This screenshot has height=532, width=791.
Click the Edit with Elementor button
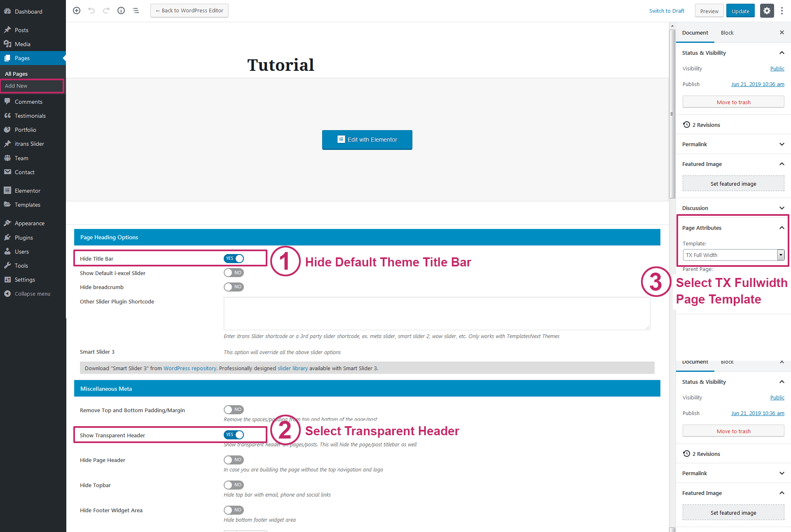pos(367,140)
